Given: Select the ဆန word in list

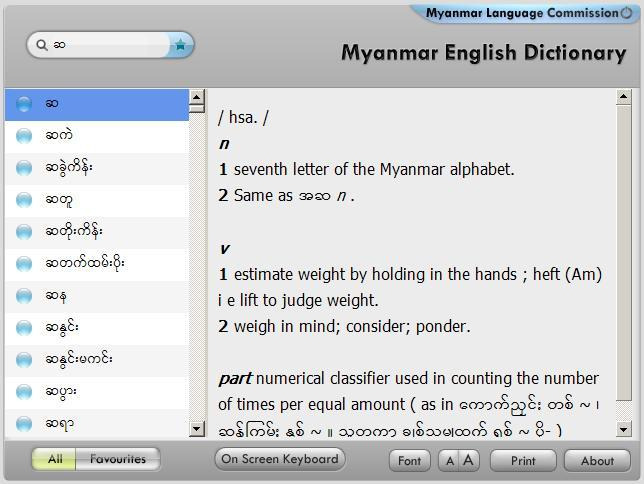Looking at the screenshot, I should pyautogui.click(x=97, y=297).
